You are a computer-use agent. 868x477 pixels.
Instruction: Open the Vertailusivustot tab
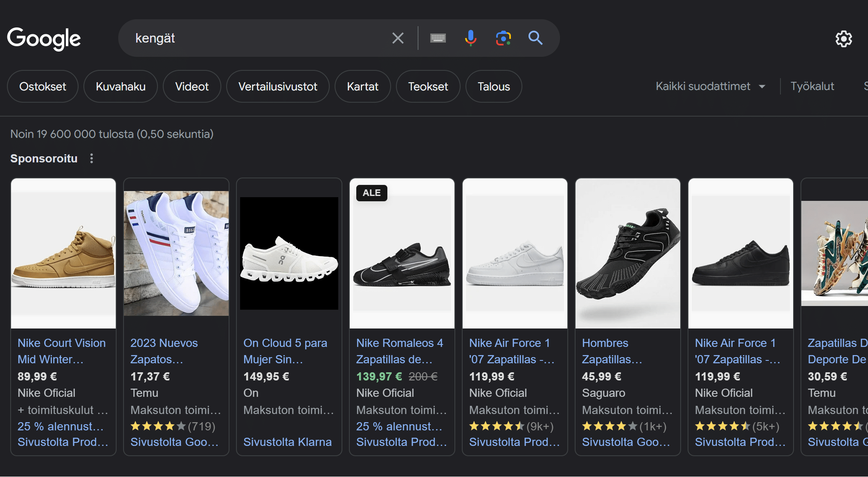[x=278, y=86]
